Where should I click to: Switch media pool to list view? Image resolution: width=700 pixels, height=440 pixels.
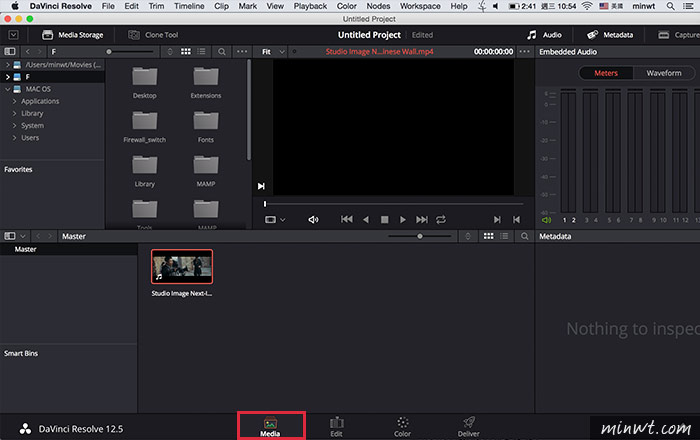pyautogui.click(x=504, y=236)
